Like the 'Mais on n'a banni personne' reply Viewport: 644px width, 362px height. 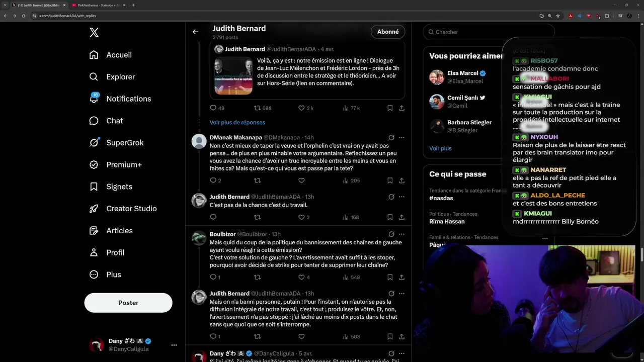click(301, 336)
